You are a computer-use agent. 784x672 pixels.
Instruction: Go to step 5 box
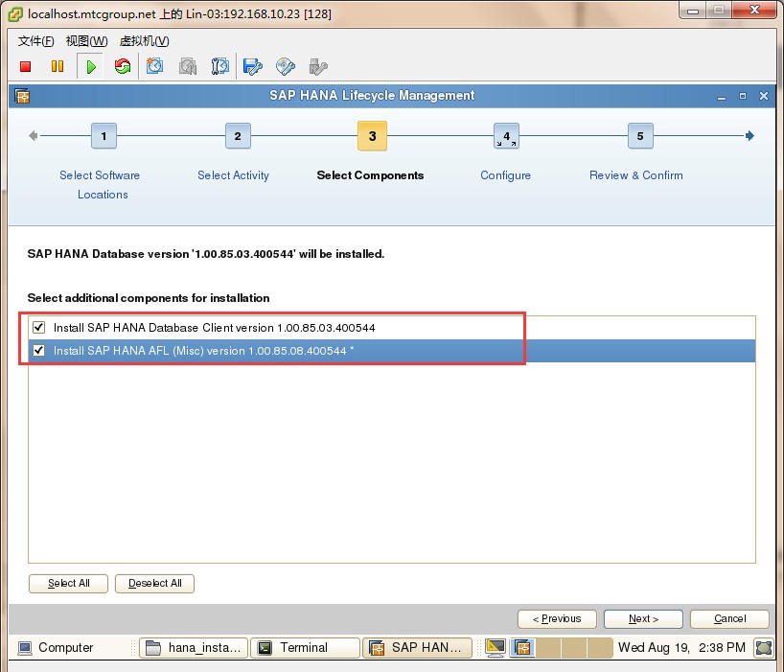coord(640,136)
